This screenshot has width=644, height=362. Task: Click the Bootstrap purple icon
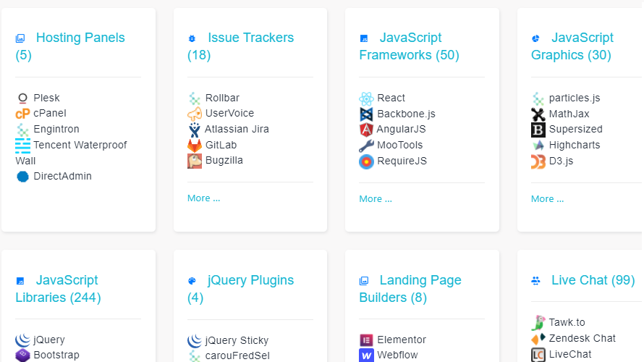pyautogui.click(x=22, y=355)
